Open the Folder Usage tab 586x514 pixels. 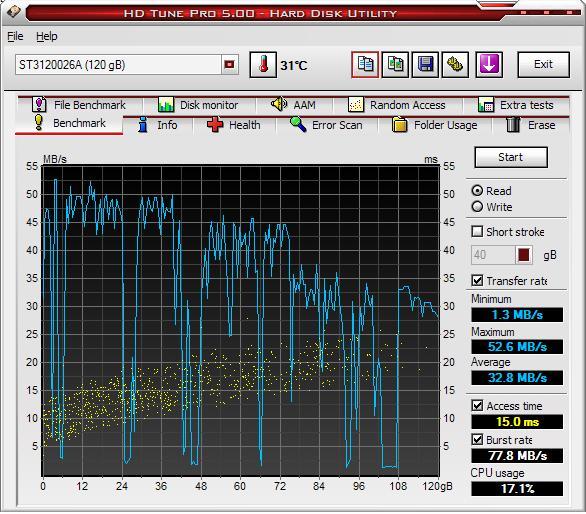[435, 125]
